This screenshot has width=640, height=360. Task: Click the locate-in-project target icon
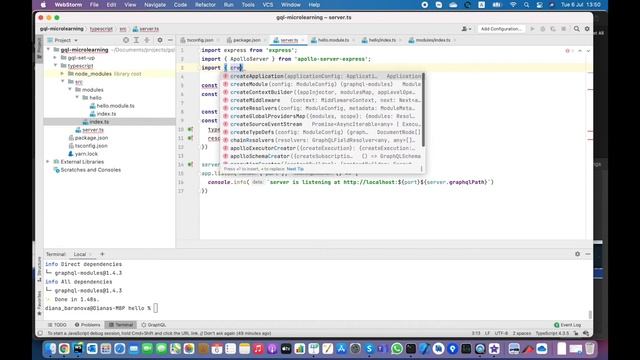click(x=126, y=40)
